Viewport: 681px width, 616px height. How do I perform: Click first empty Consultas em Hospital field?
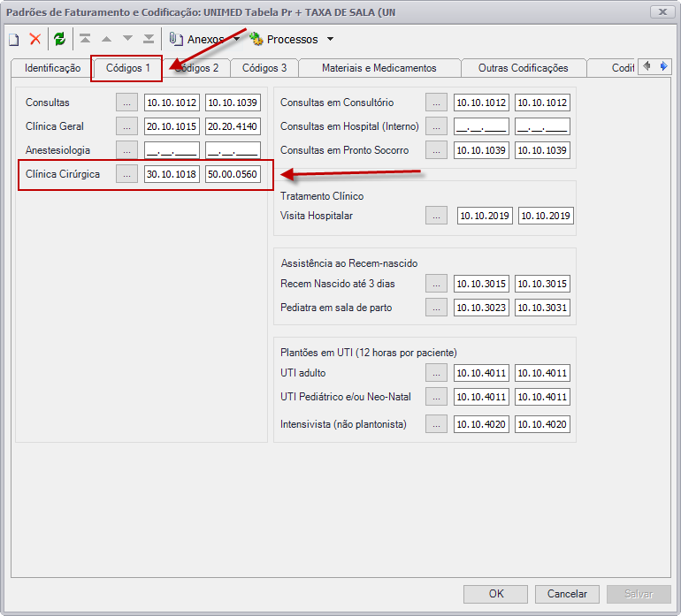[x=482, y=126]
